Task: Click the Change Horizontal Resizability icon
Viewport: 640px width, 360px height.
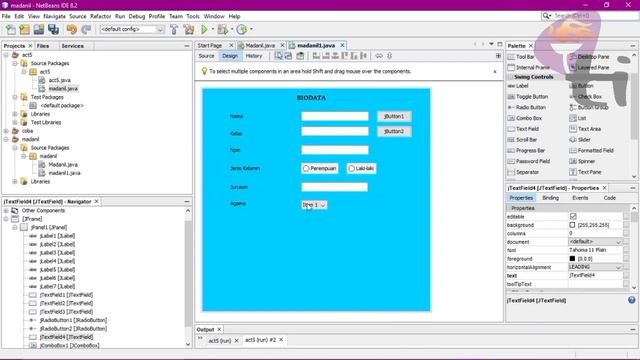Action: coord(379,56)
